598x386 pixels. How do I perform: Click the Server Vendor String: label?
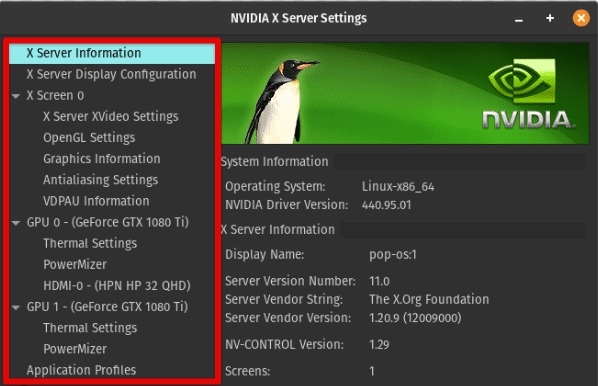tap(284, 300)
